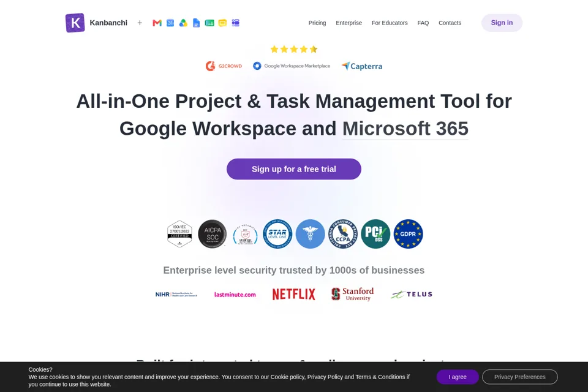The image size is (588, 392).
Task: Click the purple Kanbanchi K logo
Action: (x=75, y=23)
